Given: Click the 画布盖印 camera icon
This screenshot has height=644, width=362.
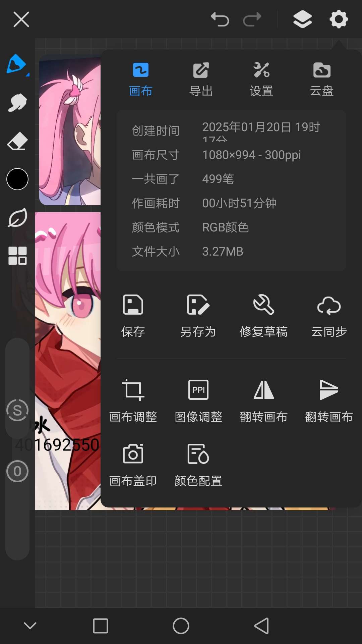Looking at the screenshot, I should click(x=133, y=454).
